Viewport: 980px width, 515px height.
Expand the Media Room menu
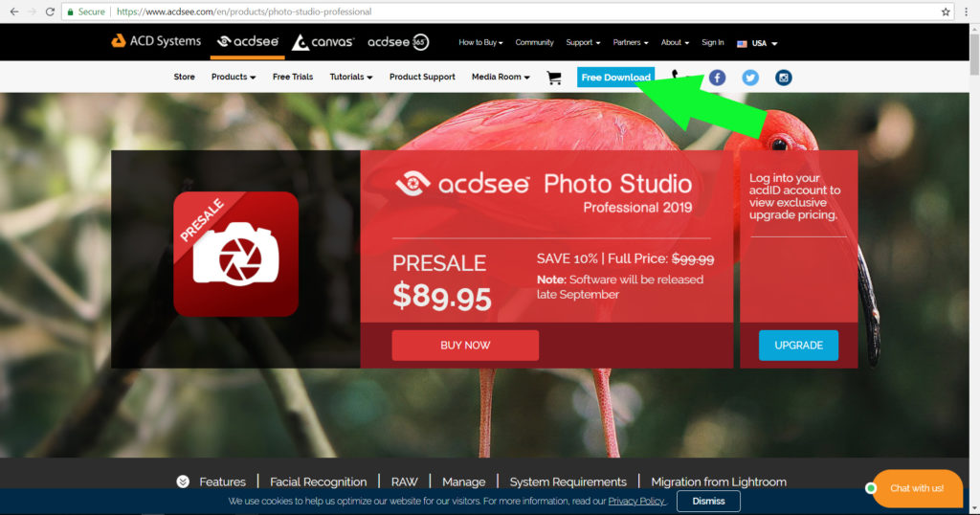click(501, 77)
